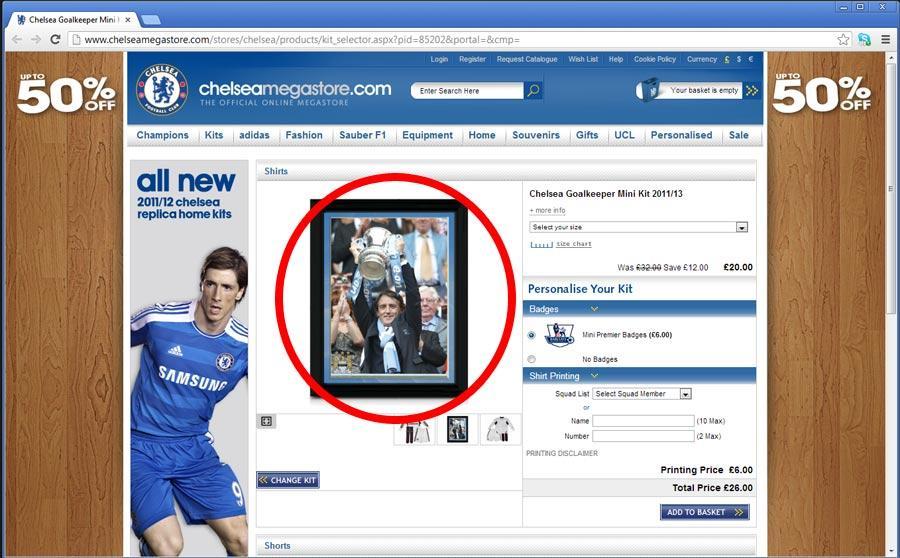Image resolution: width=900 pixels, height=558 pixels.
Task: Reload the page with the refresh icon
Action: pos(55,40)
